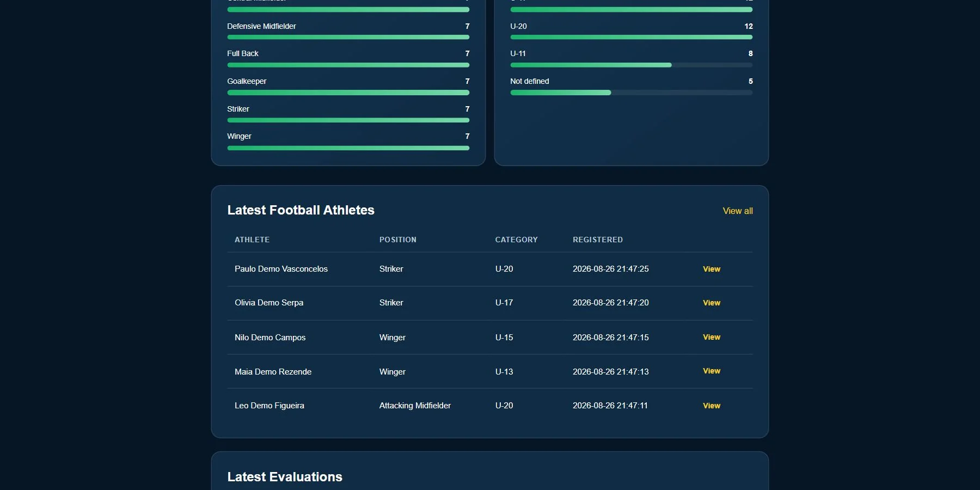Click Winger in Maia's row
Screen dimensions: 980x490
click(393, 372)
